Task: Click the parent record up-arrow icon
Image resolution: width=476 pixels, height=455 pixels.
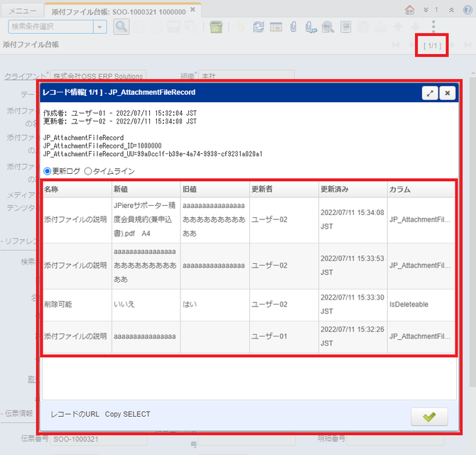Action: coord(398,27)
